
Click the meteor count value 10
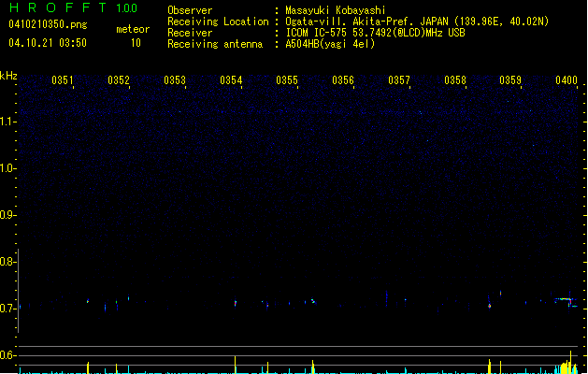click(136, 43)
